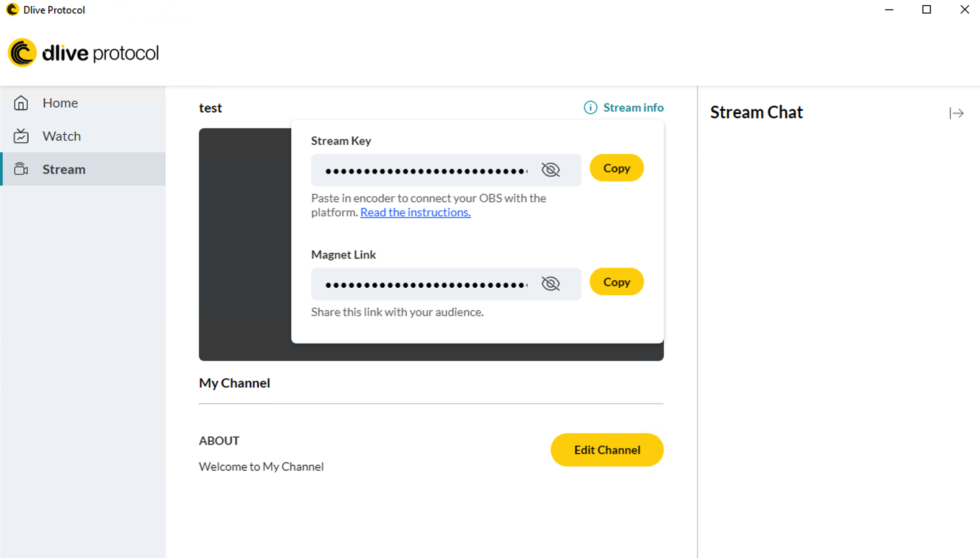Screen dimensions: 980x558
Task: Show the hidden Magnet Link with eye icon
Action: tap(550, 284)
